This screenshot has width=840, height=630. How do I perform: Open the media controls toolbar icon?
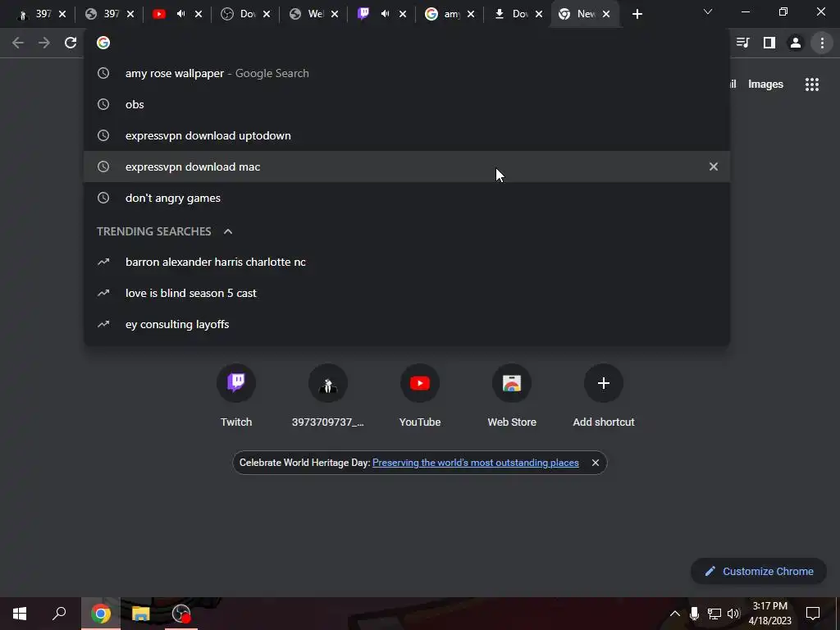[x=742, y=43]
